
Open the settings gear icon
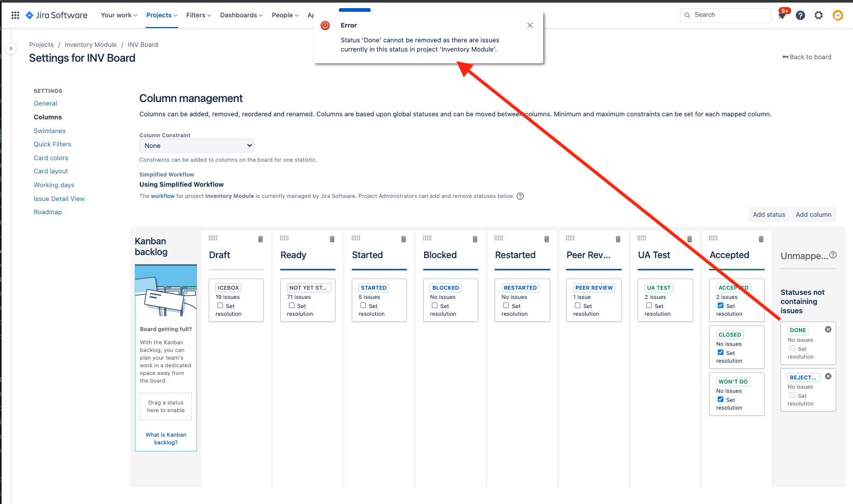(x=819, y=15)
